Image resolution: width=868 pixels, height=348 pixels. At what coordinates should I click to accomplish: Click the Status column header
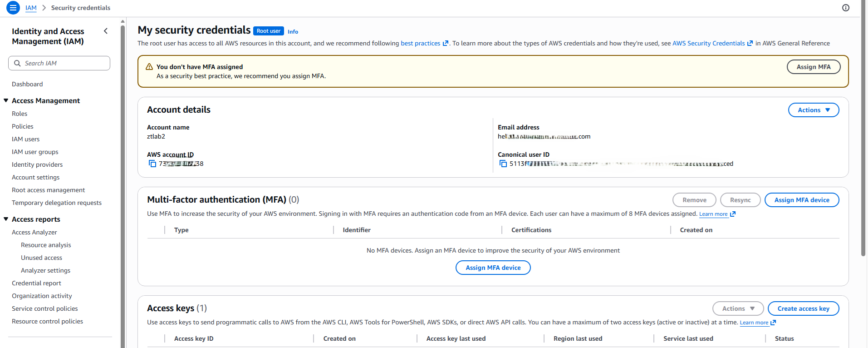[x=785, y=338]
